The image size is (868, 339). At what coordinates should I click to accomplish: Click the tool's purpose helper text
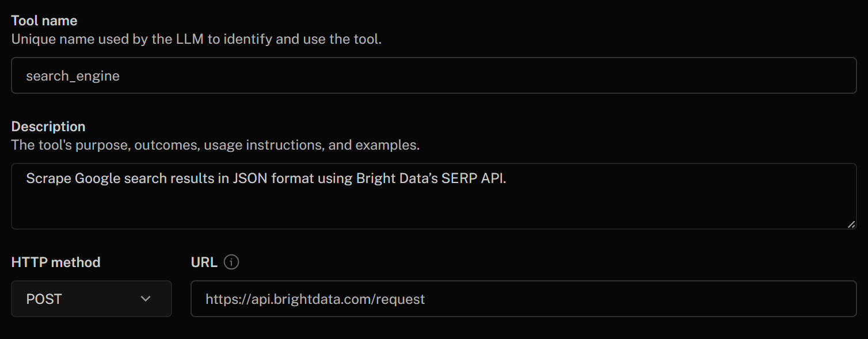[213, 144]
